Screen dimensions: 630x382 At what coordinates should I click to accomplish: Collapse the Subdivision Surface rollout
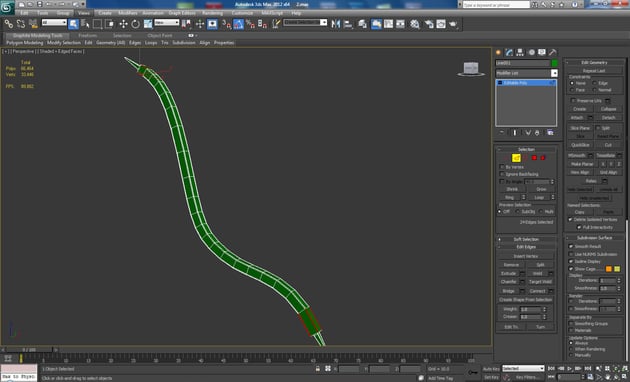click(x=594, y=237)
